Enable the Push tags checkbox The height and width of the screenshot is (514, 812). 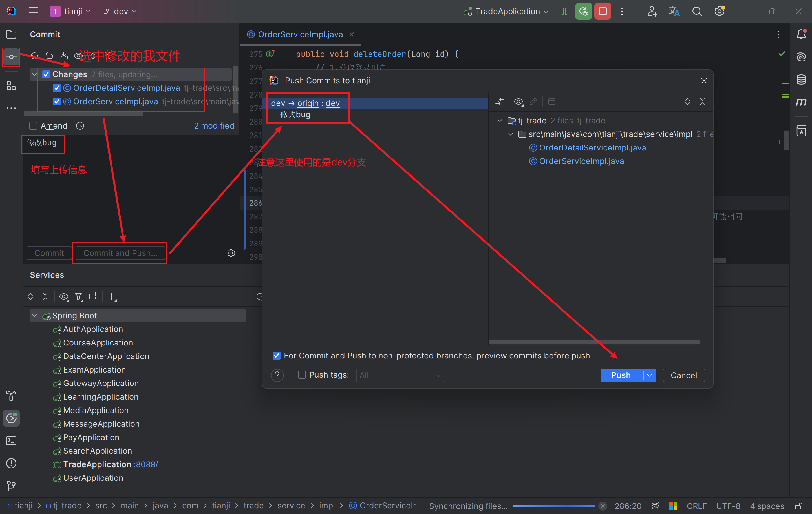coord(302,375)
